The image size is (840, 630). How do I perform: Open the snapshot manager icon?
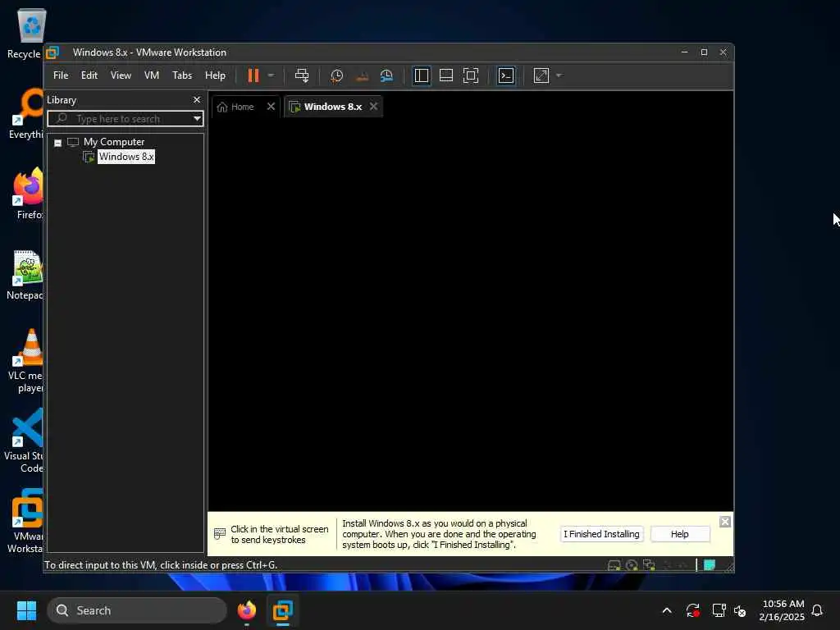point(386,75)
